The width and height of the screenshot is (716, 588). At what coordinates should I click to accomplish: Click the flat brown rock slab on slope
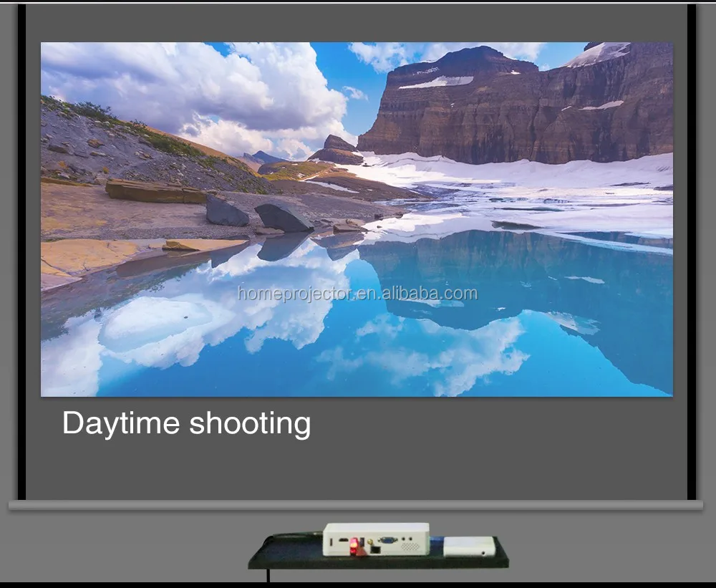pyautogui.click(x=155, y=191)
